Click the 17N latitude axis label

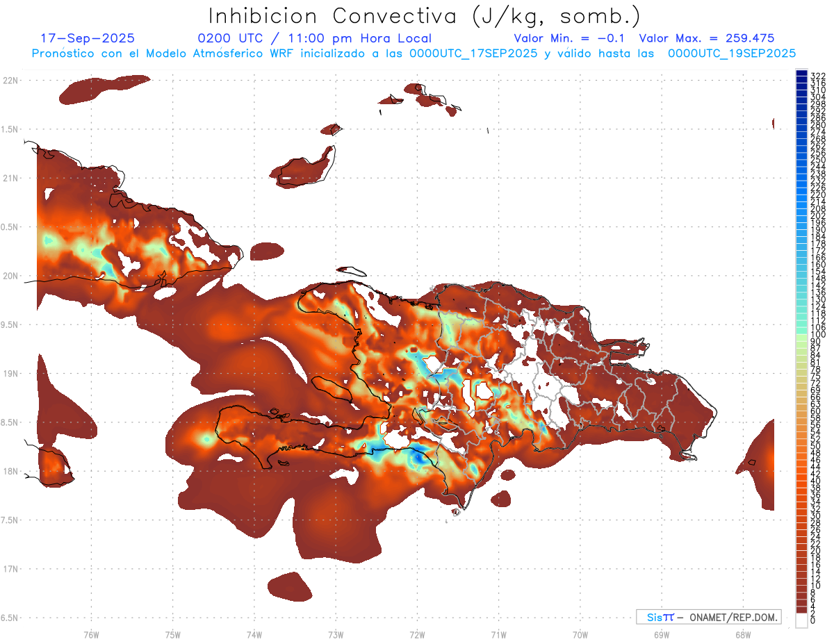[10, 569]
